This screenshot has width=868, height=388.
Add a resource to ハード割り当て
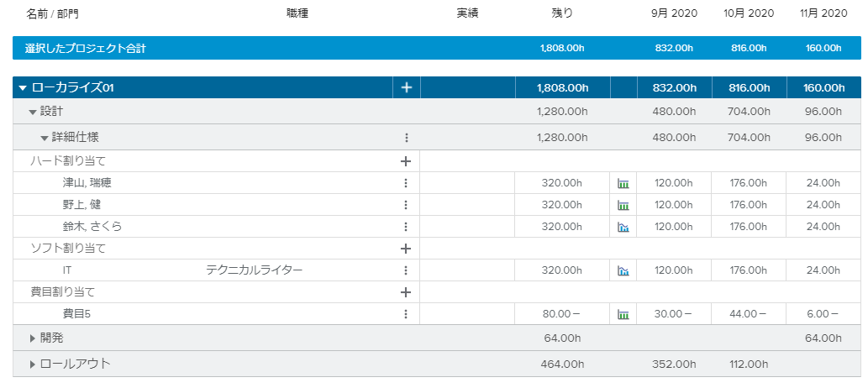click(405, 161)
